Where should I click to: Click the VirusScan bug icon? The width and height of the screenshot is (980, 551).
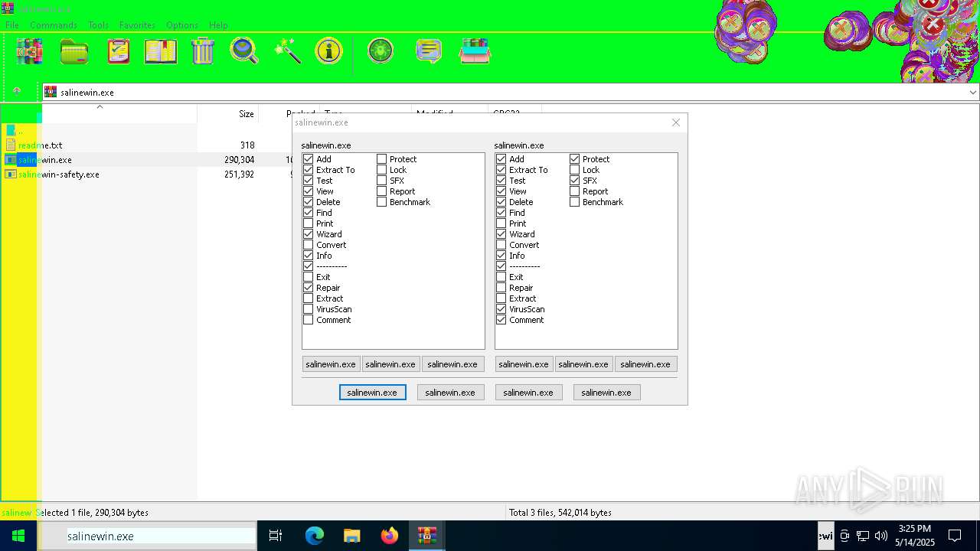(x=381, y=51)
